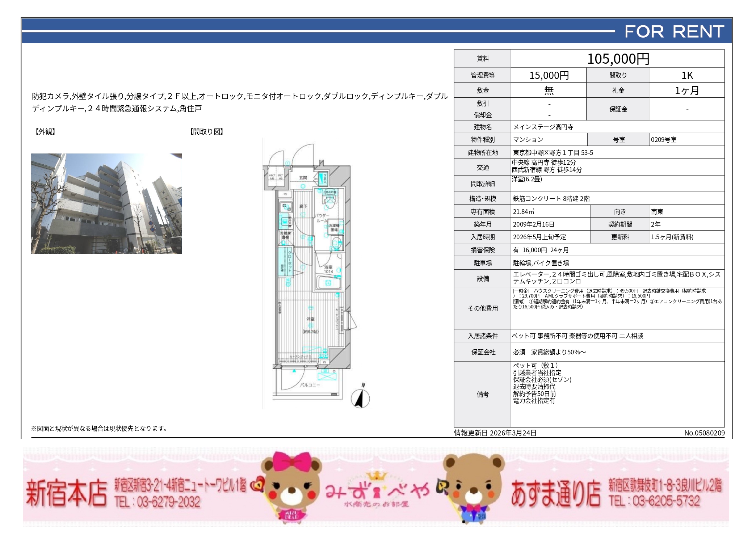Click the 03-6205-5732 phone number
Screen dimensions: 756x535
tap(665, 501)
